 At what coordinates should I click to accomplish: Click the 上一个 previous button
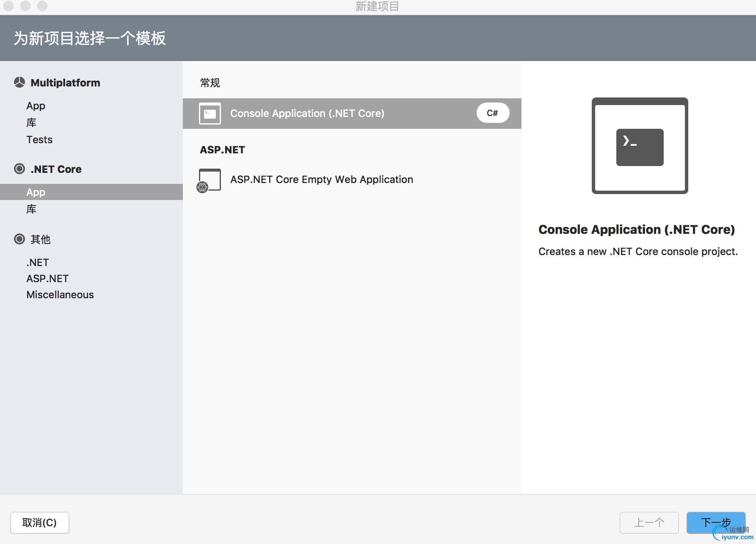point(649,523)
